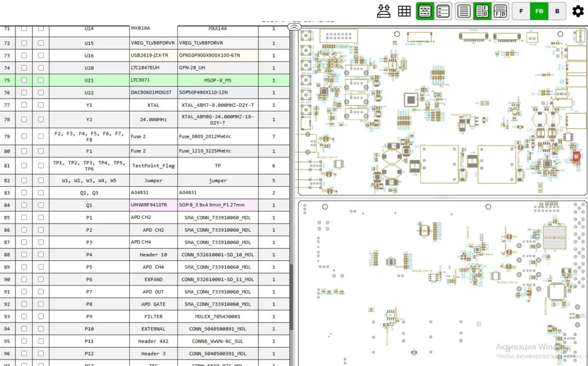
Task: Select the DAC90601MDGST value cell
Action: click(x=153, y=93)
